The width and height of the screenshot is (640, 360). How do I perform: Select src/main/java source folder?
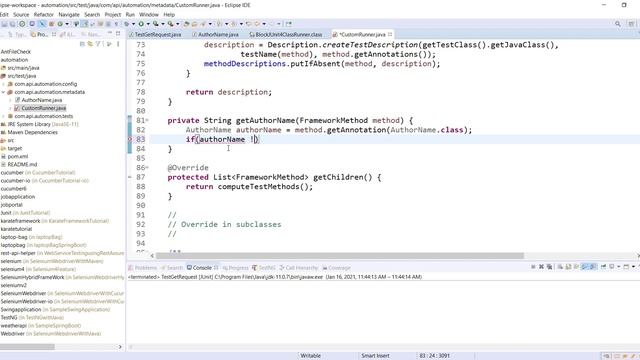(23, 68)
